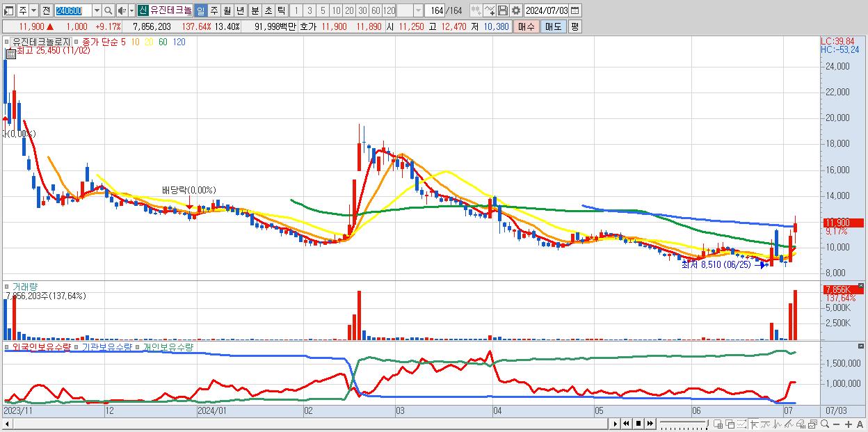Click the chart scroll left arrow
Viewport: 868px width, 432px height.
point(7,424)
